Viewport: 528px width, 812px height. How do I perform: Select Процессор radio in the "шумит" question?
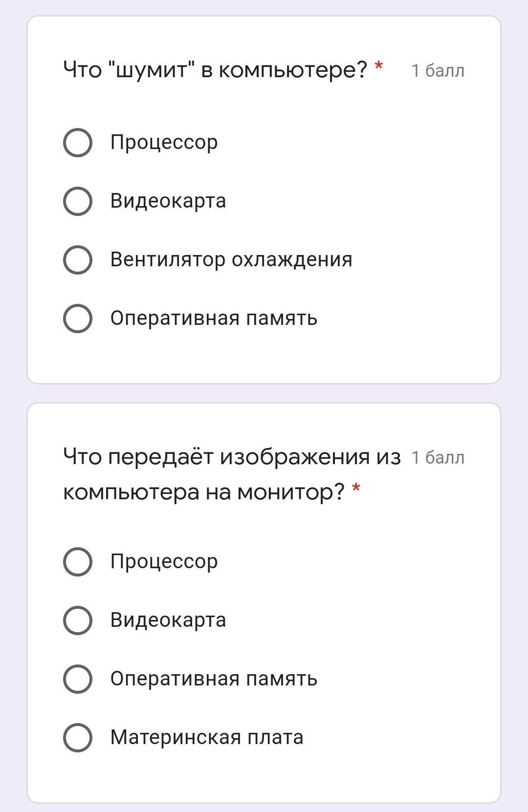pos(78,143)
